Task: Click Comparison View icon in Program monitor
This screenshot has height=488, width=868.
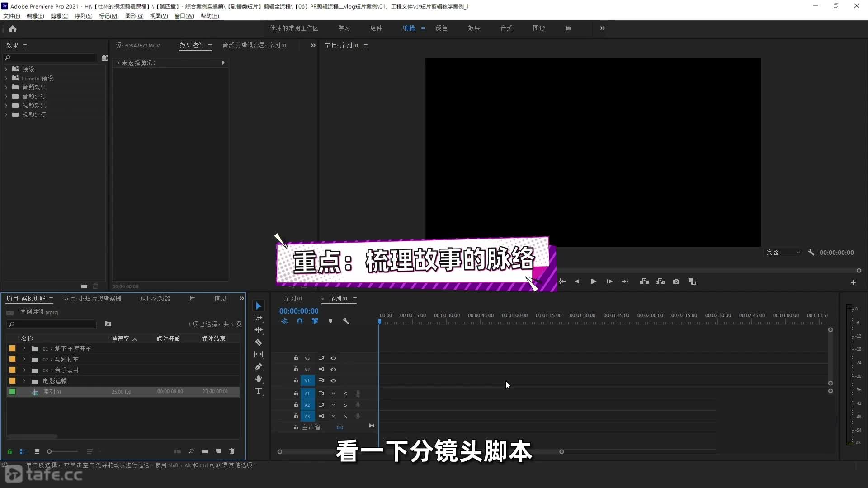Action: click(692, 282)
